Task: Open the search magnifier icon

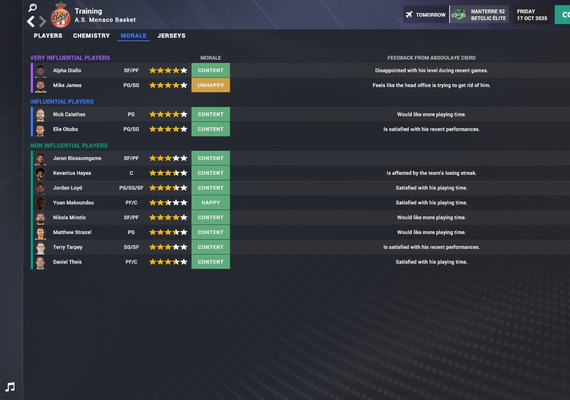Action: 32,7
